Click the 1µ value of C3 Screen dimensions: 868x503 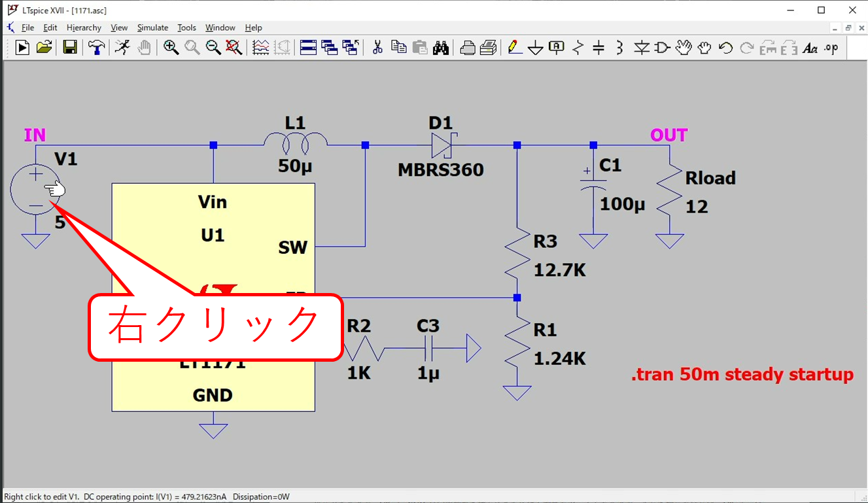tap(428, 373)
